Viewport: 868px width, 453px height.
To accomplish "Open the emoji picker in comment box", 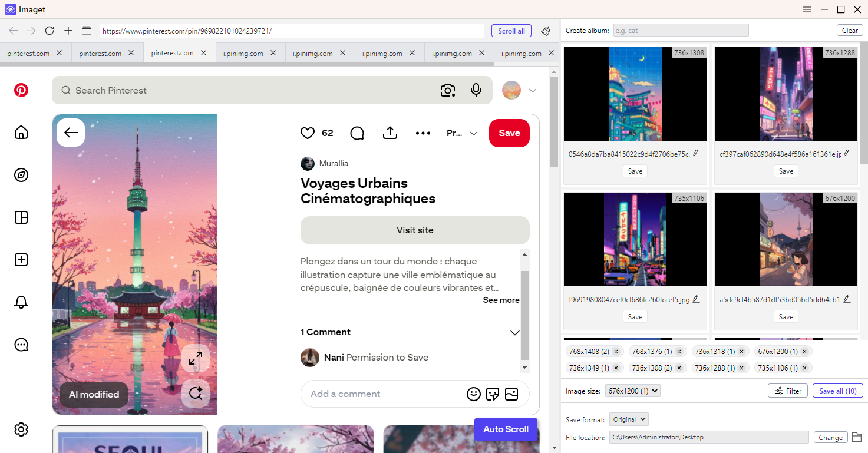I will tap(474, 394).
